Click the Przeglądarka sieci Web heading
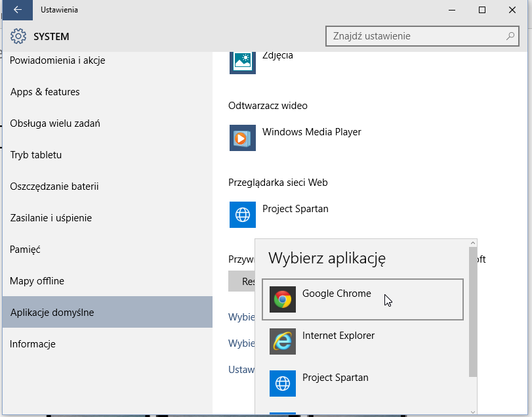The height and width of the screenshot is (417, 532). point(278,183)
